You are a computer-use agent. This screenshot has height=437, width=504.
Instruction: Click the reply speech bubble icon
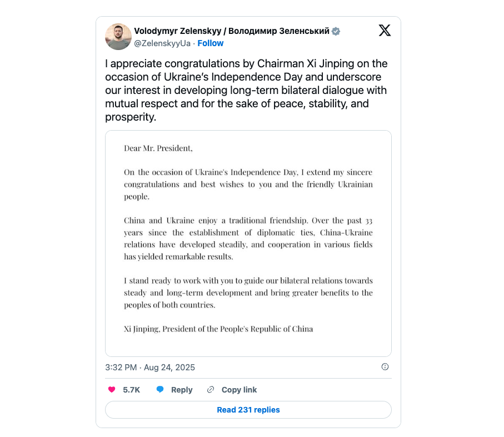pos(160,390)
